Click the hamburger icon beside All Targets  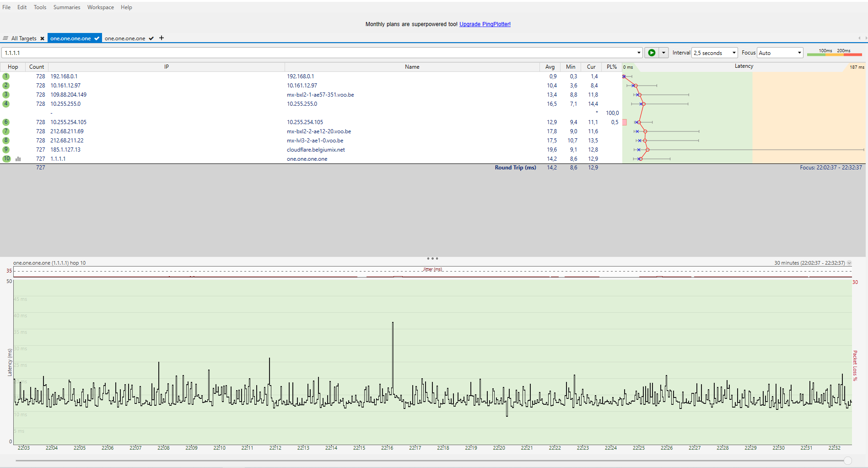(x=5, y=38)
